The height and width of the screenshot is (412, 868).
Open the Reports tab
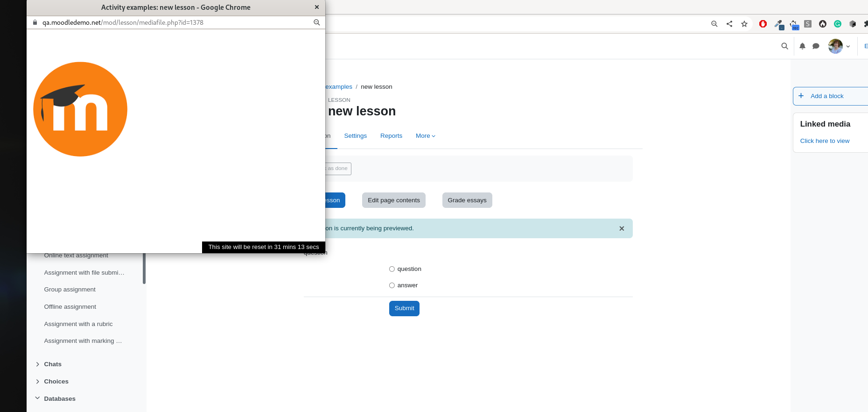click(x=391, y=136)
